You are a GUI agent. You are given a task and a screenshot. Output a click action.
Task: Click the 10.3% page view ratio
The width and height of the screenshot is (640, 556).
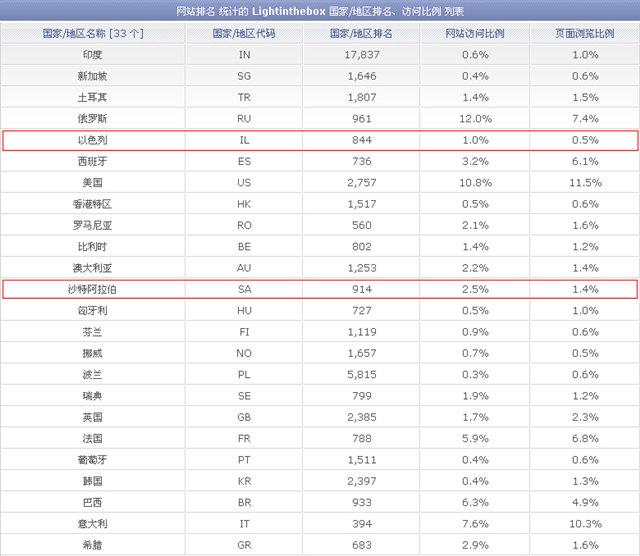585,524
